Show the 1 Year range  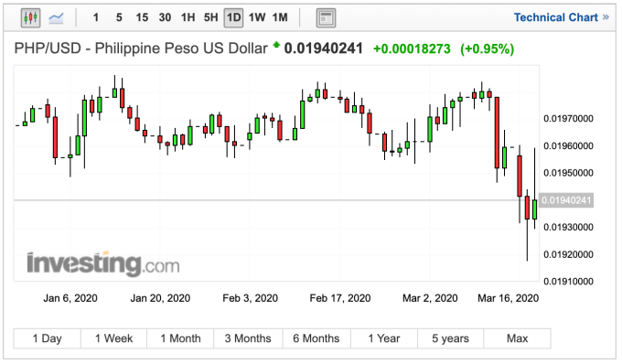[384, 338]
